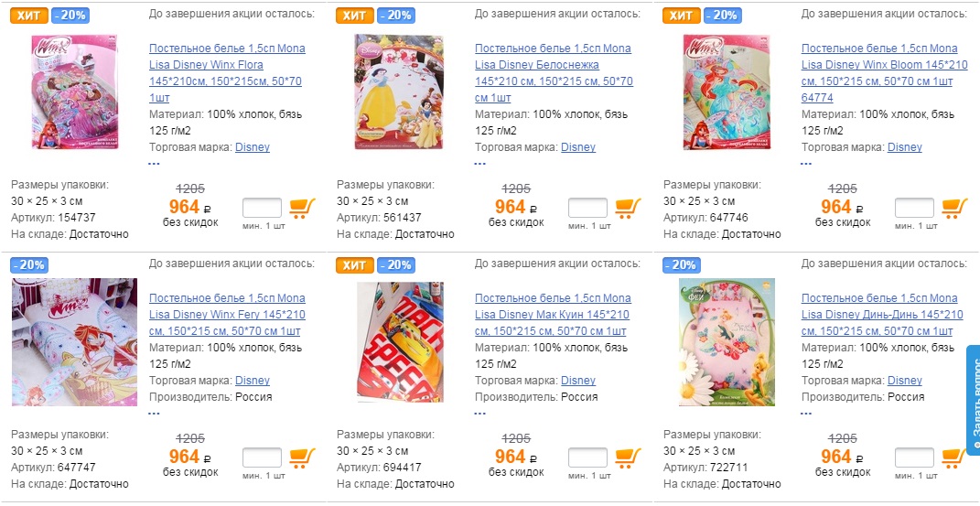Open Winx Bloom product thumbnail image
980x506 pixels.
click(727, 92)
